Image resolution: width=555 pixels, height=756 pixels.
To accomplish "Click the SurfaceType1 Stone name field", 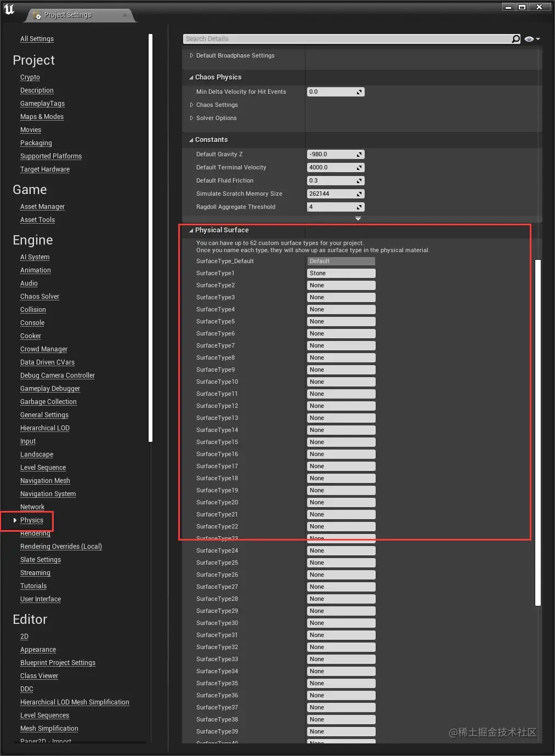I will [x=341, y=273].
